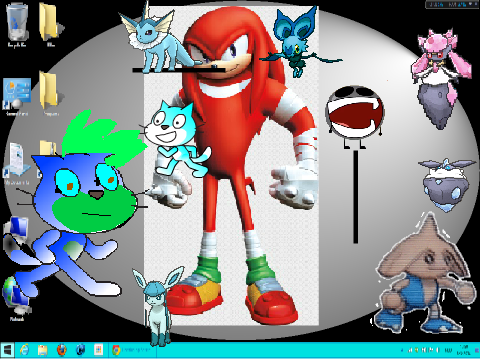Open the taskbar clock and date
The width and height of the screenshot is (480, 360).
(463, 350)
